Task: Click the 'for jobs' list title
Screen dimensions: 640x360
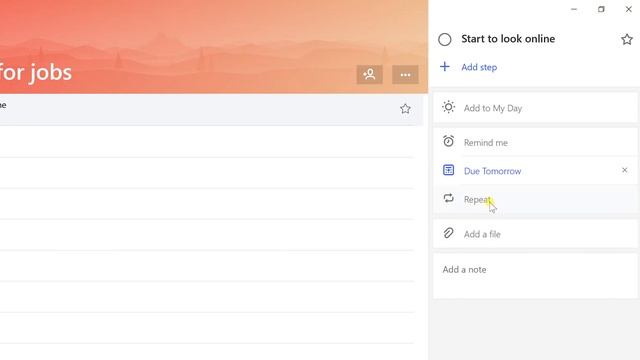Action: coord(36,73)
